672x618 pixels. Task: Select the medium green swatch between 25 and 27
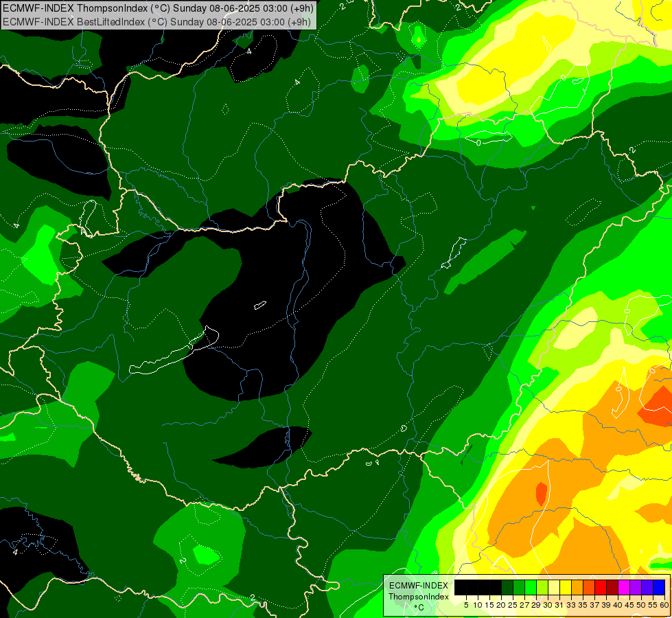pyautogui.click(x=519, y=587)
